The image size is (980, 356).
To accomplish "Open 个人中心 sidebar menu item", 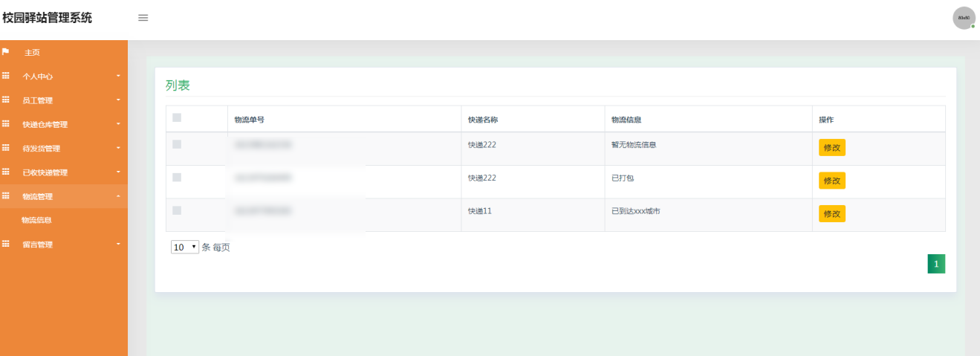I will tap(38, 77).
